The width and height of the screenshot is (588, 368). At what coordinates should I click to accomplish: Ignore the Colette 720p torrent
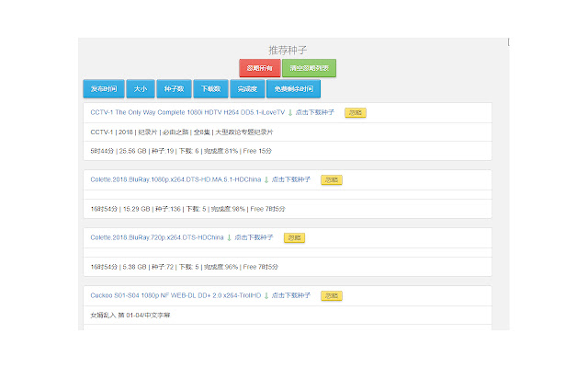294,237
